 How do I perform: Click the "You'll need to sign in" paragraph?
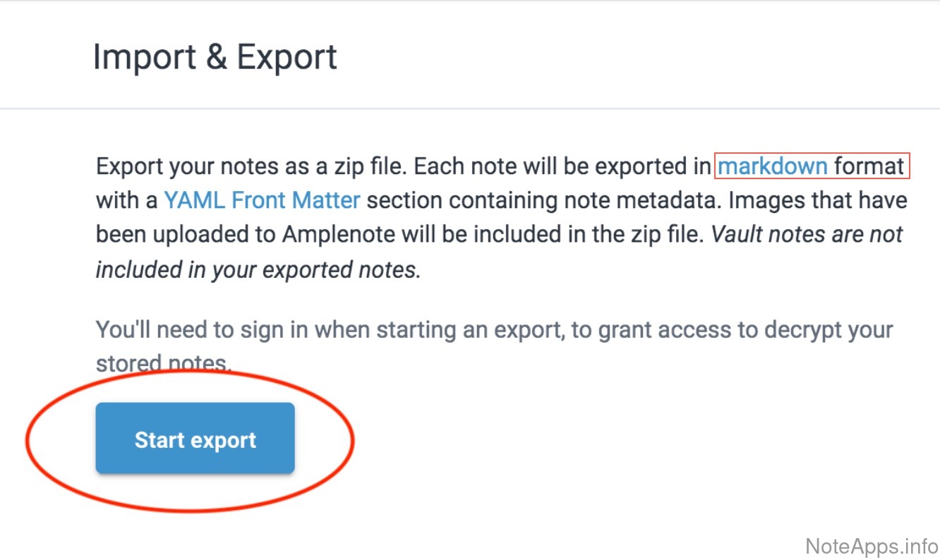[x=494, y=329]
